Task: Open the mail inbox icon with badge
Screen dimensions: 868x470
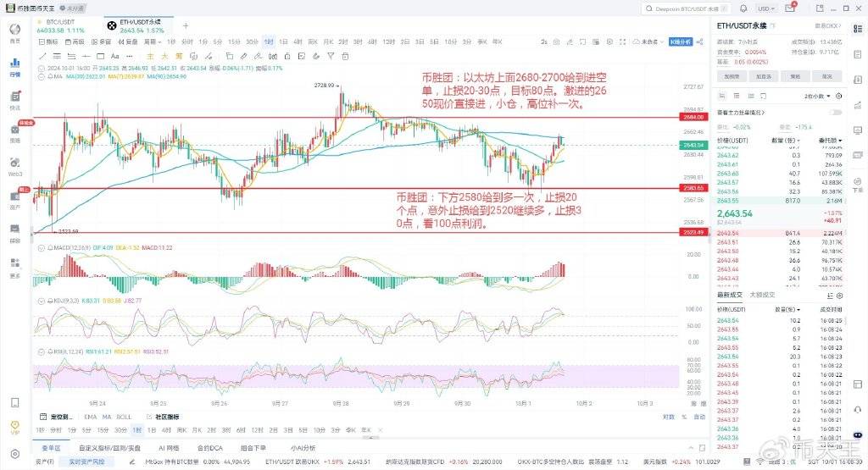Action: (790, 7)
